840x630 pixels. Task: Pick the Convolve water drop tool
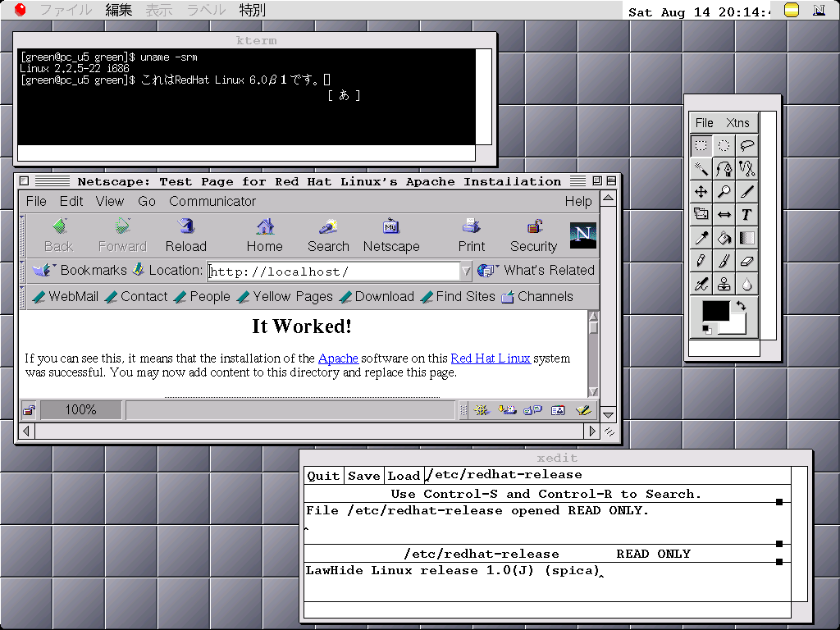[746, 284]
